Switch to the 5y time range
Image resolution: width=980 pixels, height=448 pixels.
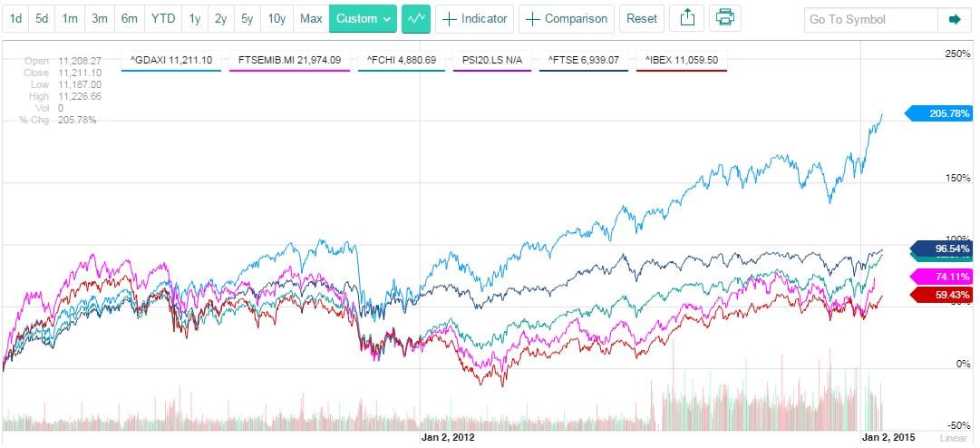click(247, 18)
